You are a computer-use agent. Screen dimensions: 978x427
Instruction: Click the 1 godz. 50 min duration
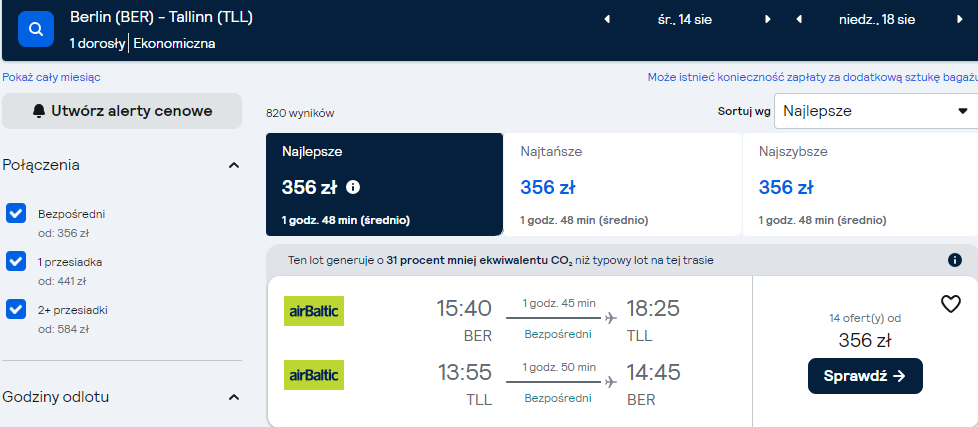click(x=559, y=367)
